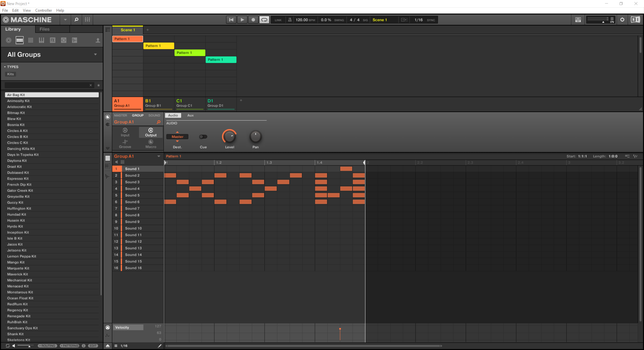Toggle the audio engine power button
The width and height of the screenshot is (644, 350).
(x=622, y=20)
